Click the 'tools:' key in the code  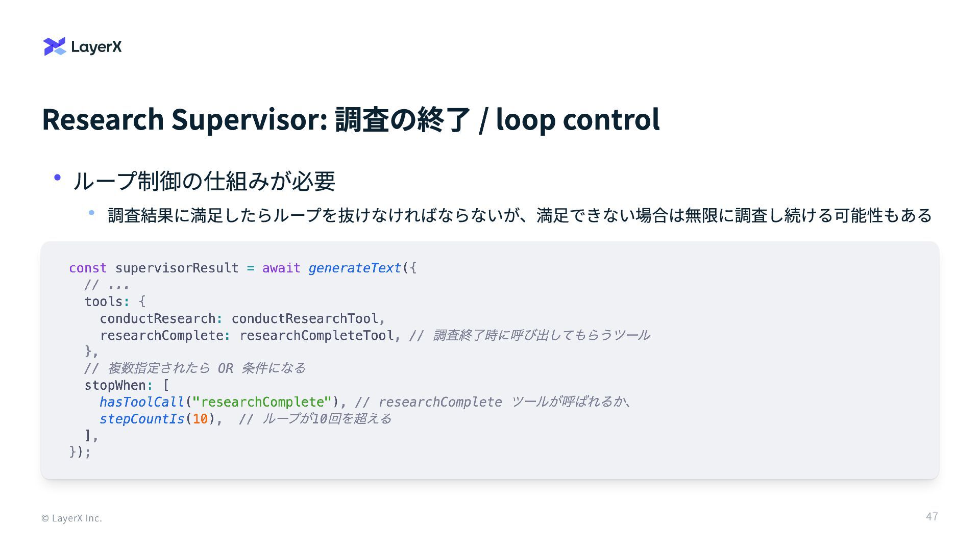click(x=104, y=302)
